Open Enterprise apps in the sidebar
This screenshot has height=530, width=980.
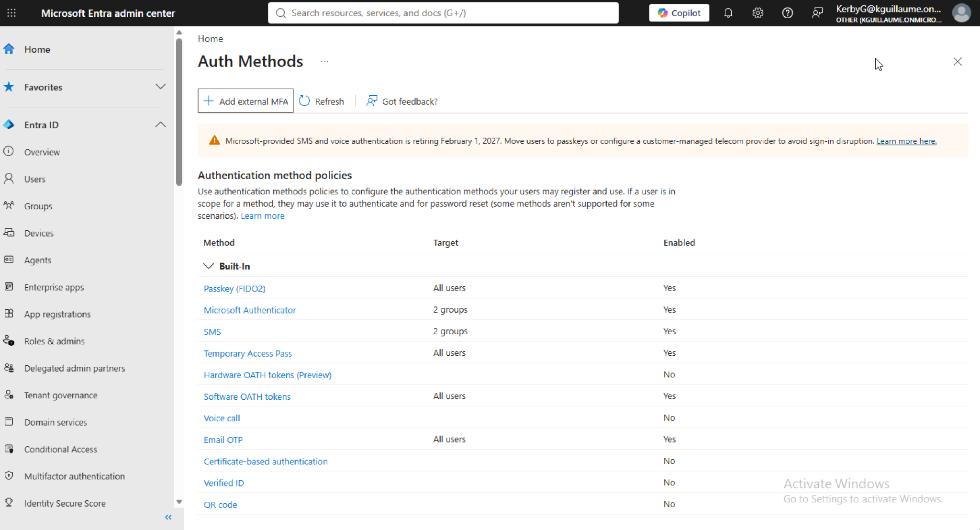click(54, 287)
